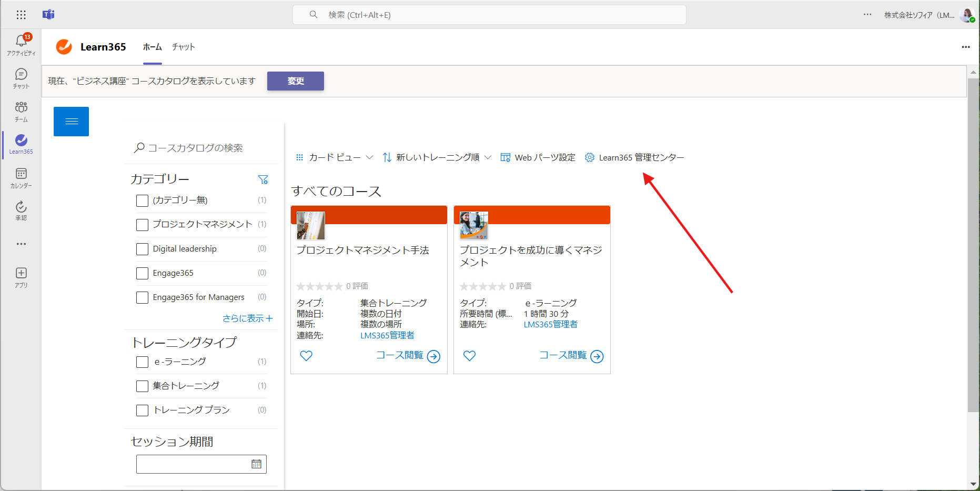Open Teams in the left sidebar
Screen dimensions: 980x491
pyautogui.click(x=21, y=112)
